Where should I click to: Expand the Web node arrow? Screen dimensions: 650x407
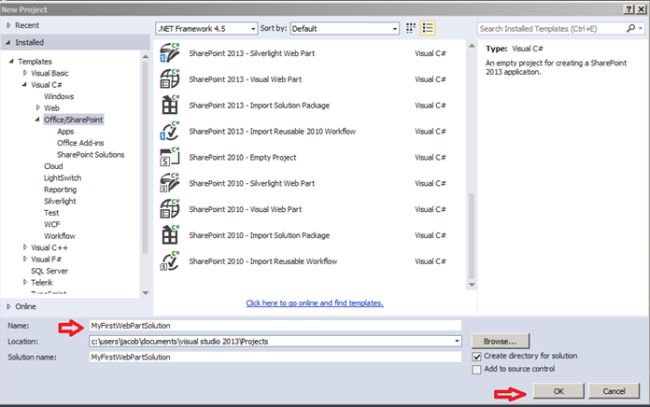38,108
